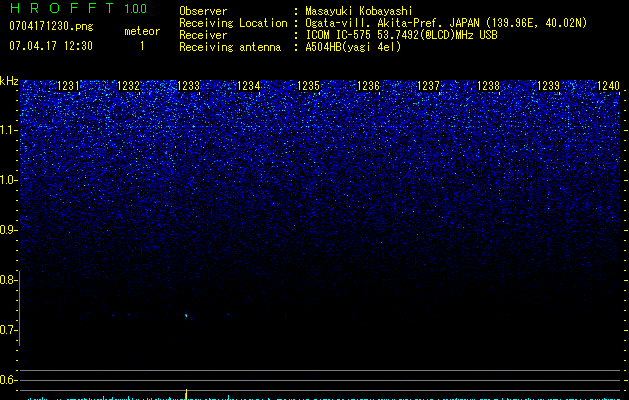The width and height of the screenshot is (629, 400).
Task: Click the 0.6 kHz axis label
Action: (8, 380)
